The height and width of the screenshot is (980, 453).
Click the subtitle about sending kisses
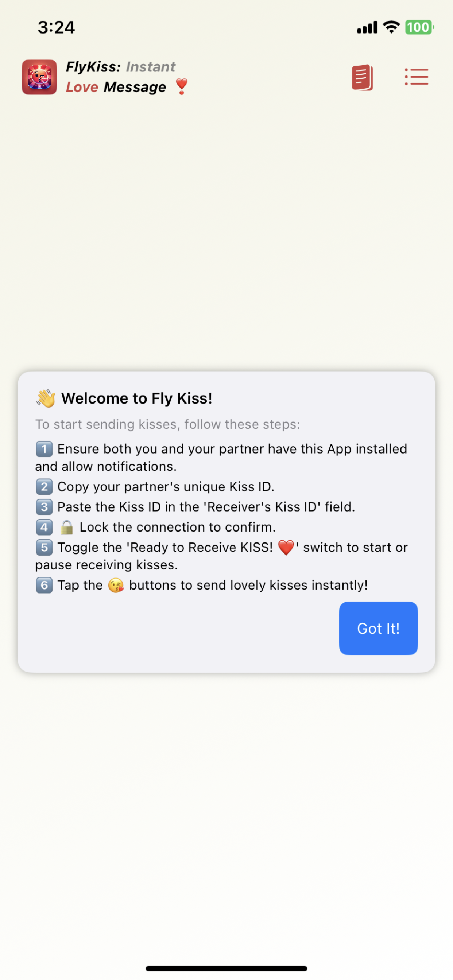click(167, 424)
